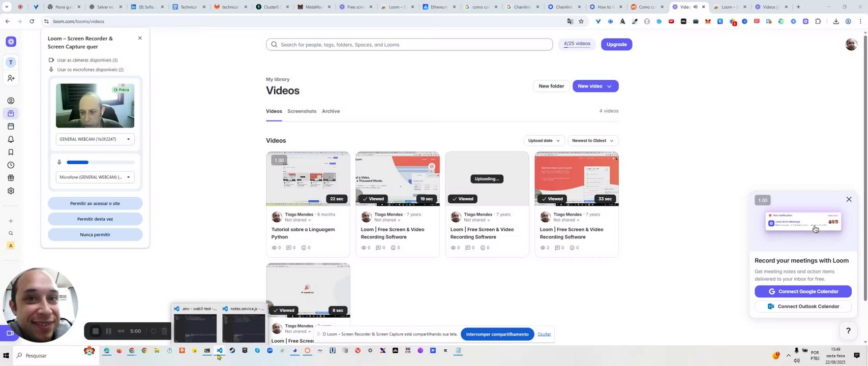This screenshot has width=868, height=366.
Task: Click the Ocultar link
Action: [544, 334]
